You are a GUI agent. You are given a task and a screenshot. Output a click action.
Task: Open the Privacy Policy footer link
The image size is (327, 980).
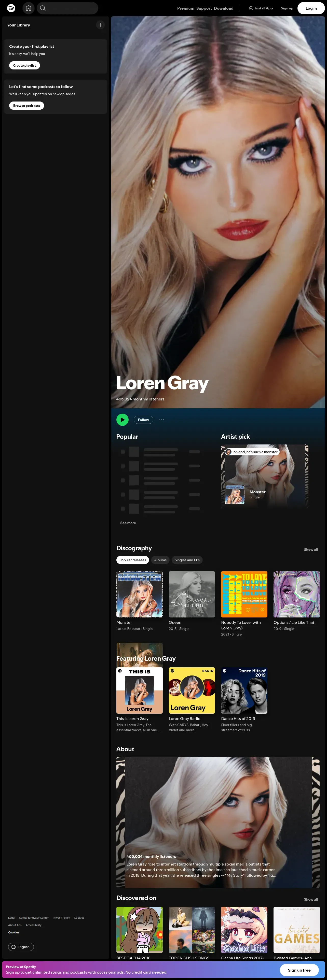[x=61, y=918]
